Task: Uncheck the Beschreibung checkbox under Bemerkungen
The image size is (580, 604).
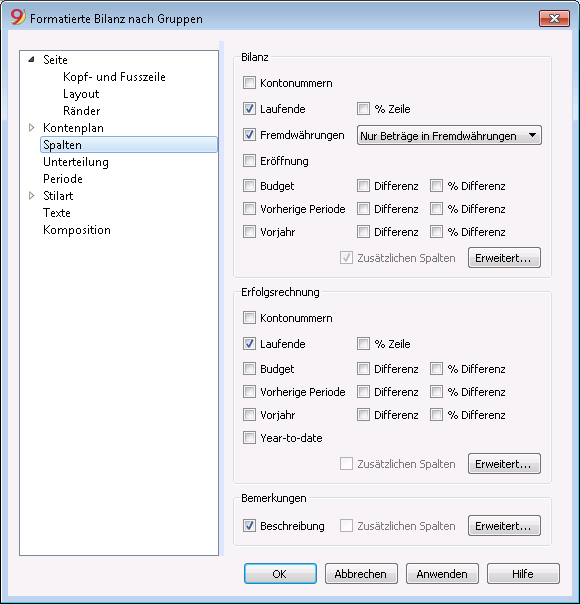Action: (x=249, y=525)
